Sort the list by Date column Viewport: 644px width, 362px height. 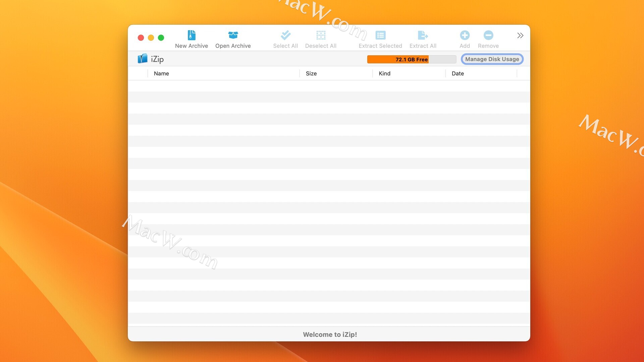481,73
